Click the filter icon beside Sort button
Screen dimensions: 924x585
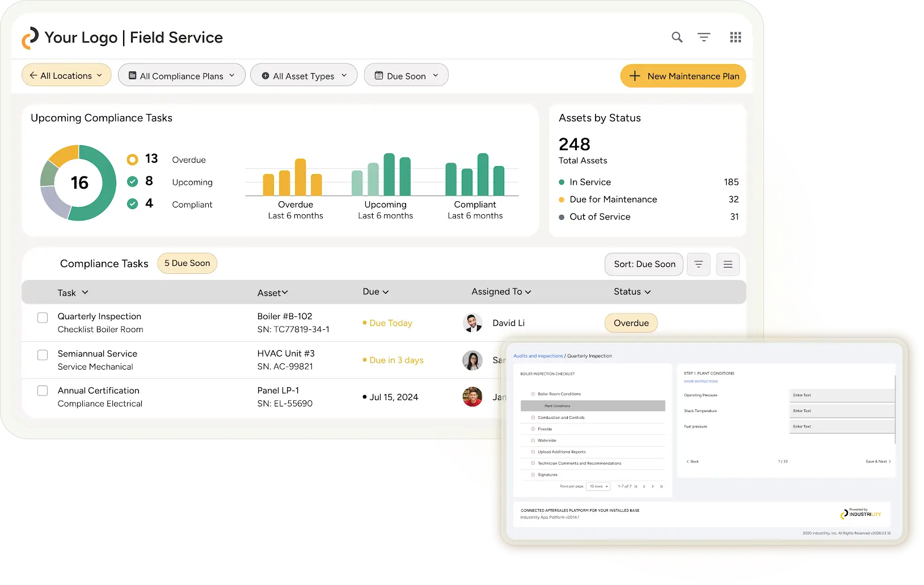pyautogui.click(x=699, y=264)
